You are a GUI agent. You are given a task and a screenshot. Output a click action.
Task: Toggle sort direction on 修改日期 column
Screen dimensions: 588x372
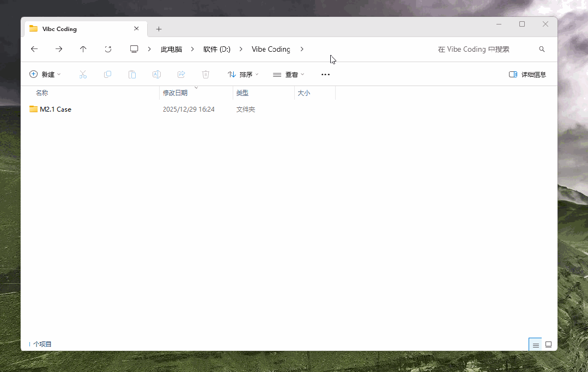pos(175,93)
